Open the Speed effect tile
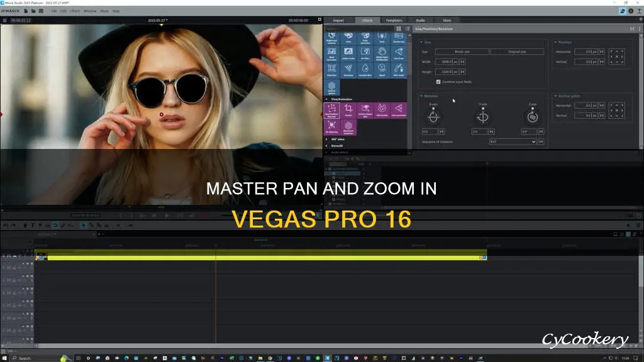The height and width of the screenshot is (362, 644). (x=382, y=70)
